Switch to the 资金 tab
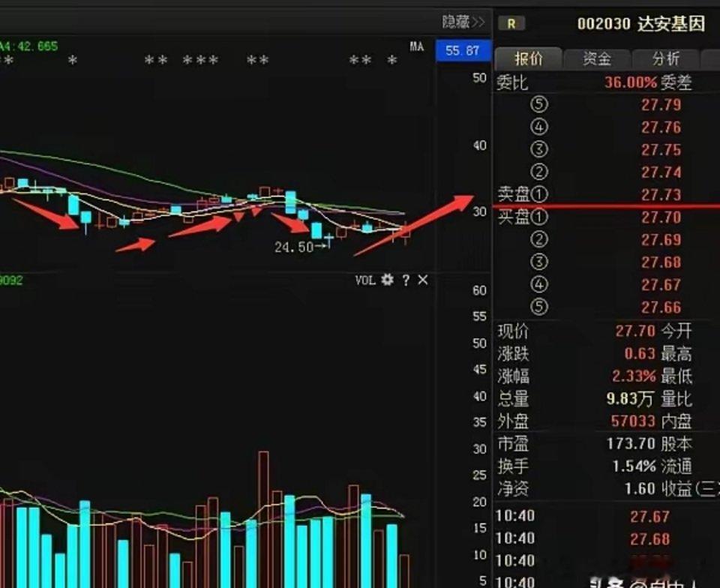720x588 pixels. [x=597, y=58]
